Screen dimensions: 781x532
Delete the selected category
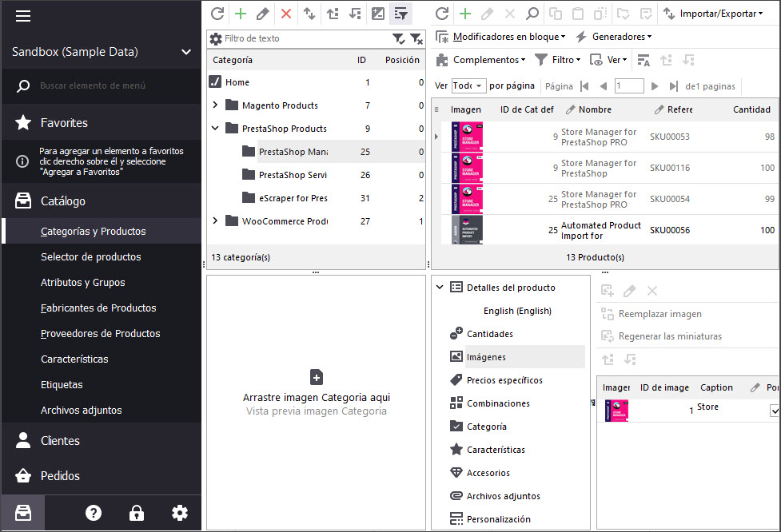tap(286, 14)
